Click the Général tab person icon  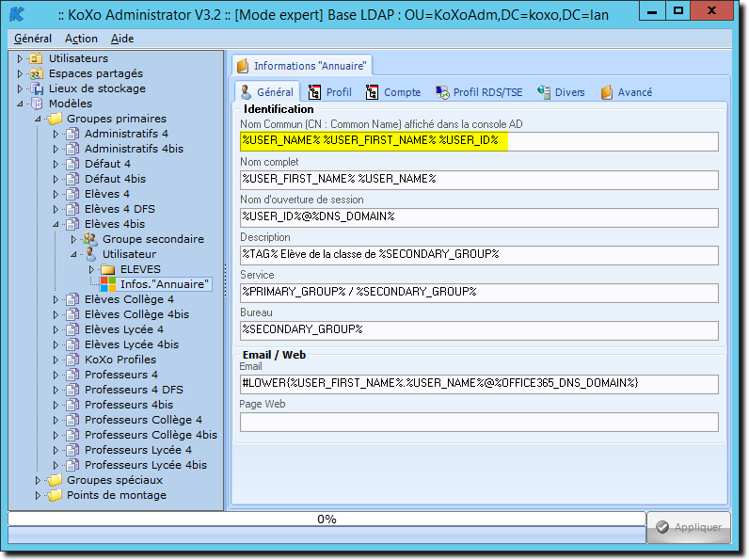[246, 92]
